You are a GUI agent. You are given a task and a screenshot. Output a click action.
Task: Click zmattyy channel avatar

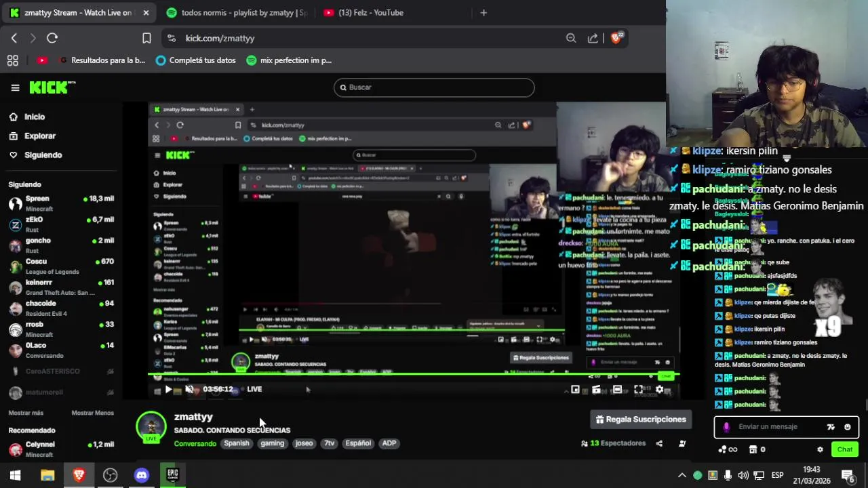coord(151,426)
